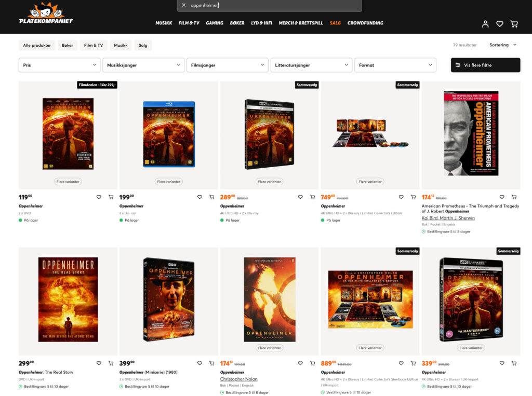This screenshot has width=532, height=396.
Task: Open the Lyd & Hifi navigation menu
Action: [x=261, y=23]
